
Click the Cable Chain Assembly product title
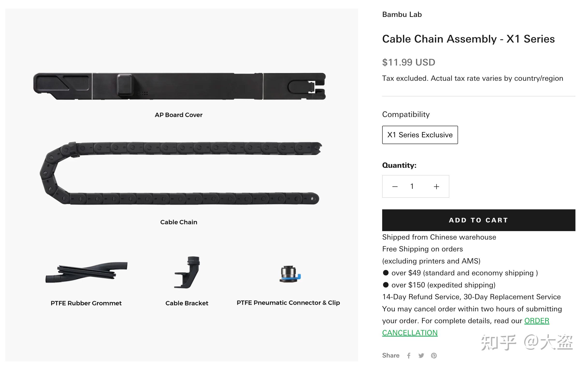[468, 39]
